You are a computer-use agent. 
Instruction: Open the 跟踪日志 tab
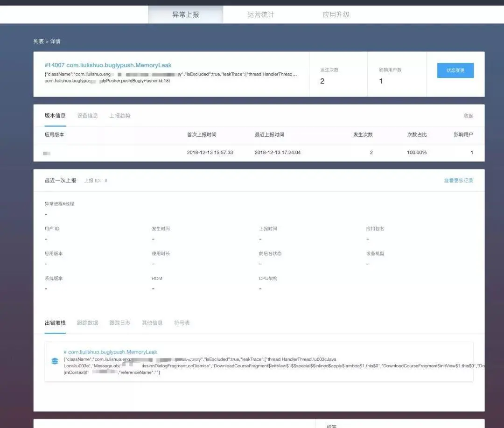pyautogui.click(x=120, y=323)
